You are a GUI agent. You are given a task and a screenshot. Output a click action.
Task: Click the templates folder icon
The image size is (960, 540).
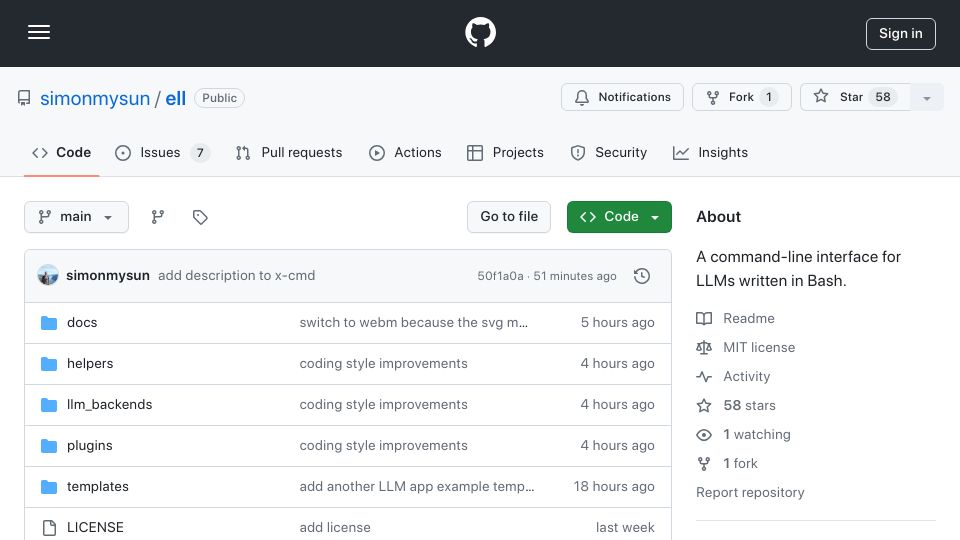pos(49,487)
